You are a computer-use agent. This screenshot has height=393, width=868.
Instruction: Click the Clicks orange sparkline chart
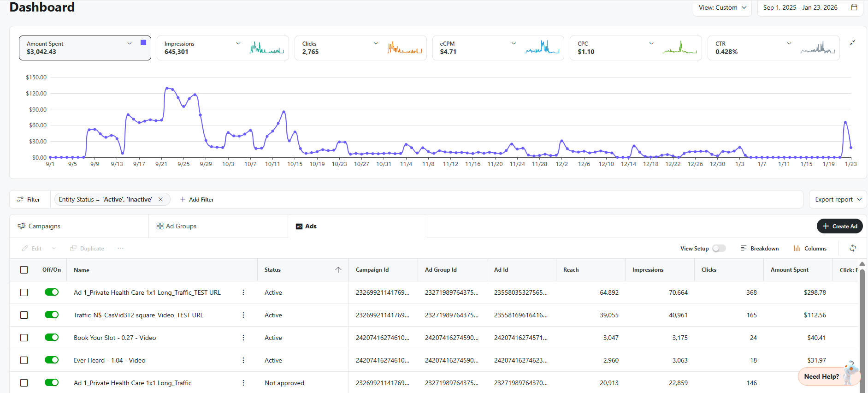coord(405,48)
